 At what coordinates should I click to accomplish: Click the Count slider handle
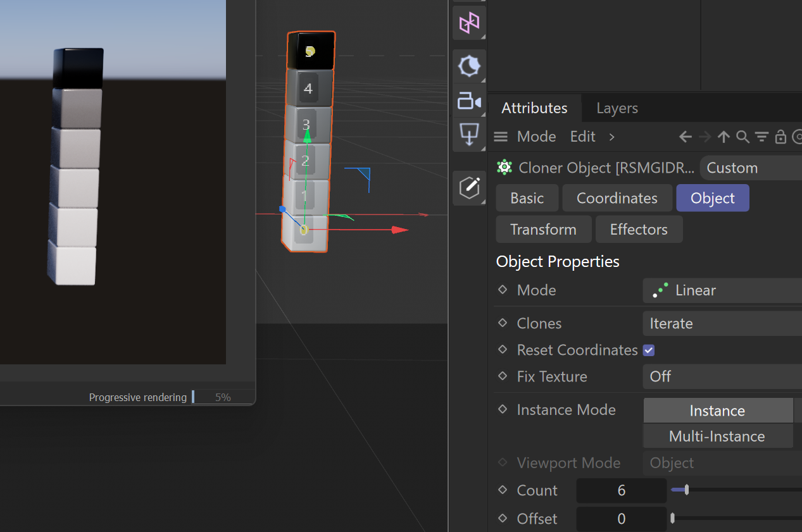[x=686, y=490]
